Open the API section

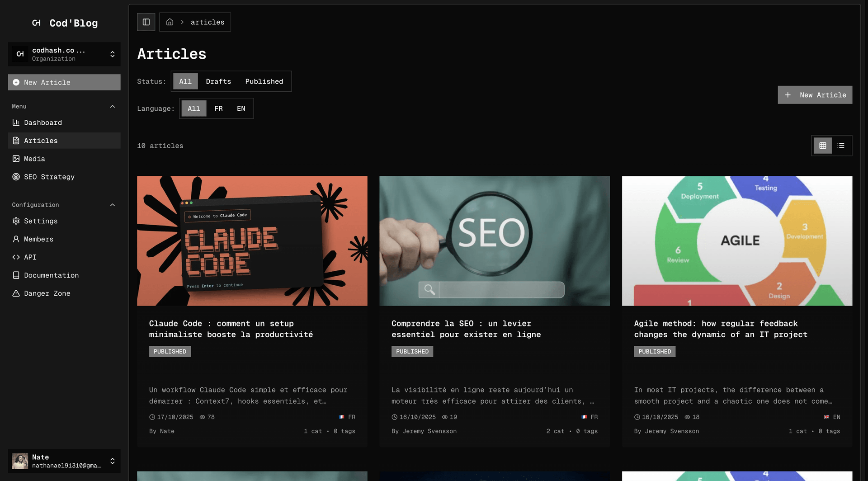30,257
